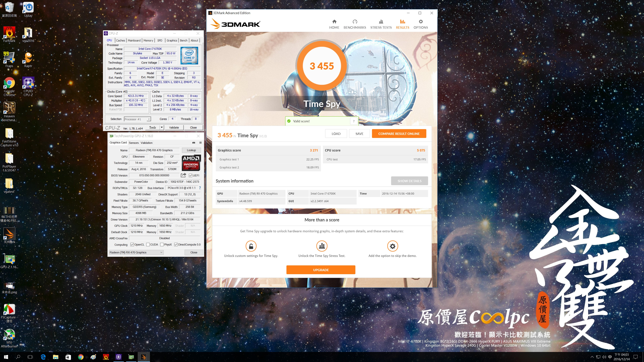Switch to the Mainboard tab in CPU-Z
This screenshot has height=362, width=644.
134,40
